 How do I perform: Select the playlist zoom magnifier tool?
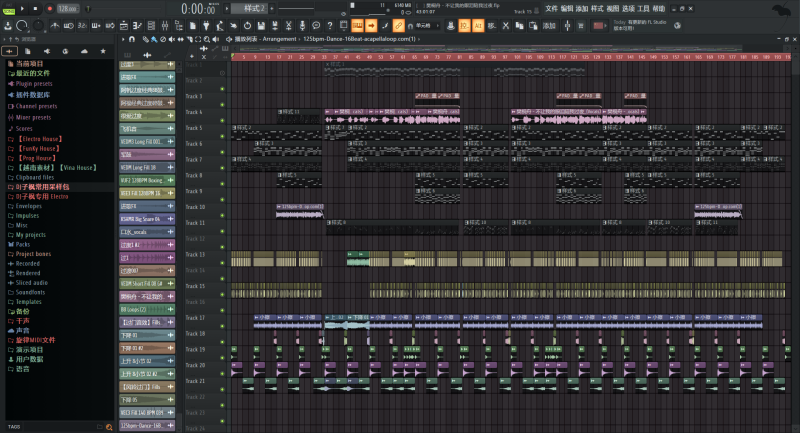[207, 39]
